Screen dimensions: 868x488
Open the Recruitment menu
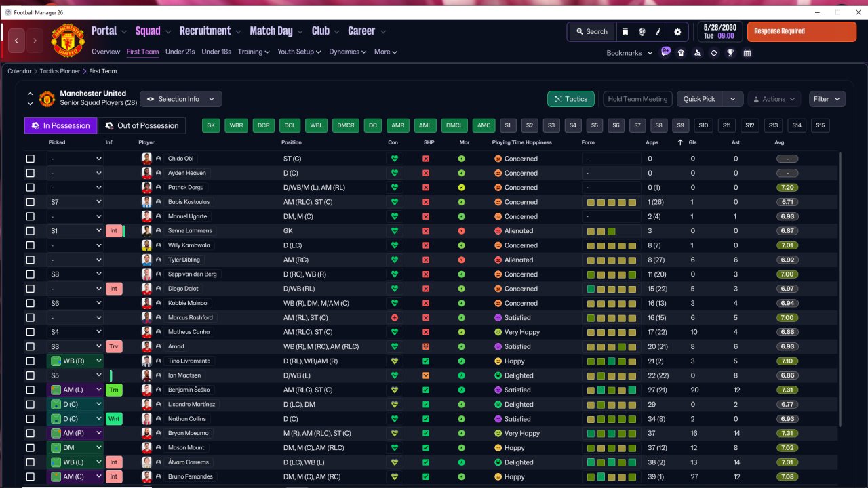210,31
